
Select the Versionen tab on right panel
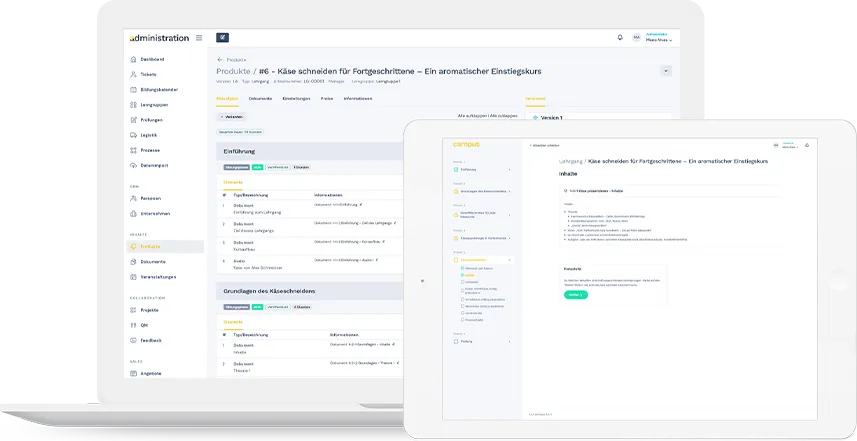[535, 98]
